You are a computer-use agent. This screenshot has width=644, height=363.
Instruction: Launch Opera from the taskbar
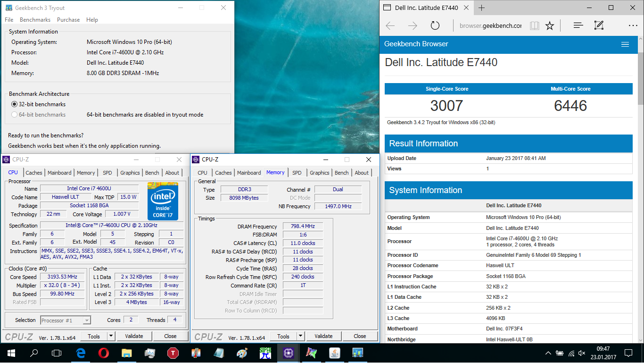click(104, 353)
